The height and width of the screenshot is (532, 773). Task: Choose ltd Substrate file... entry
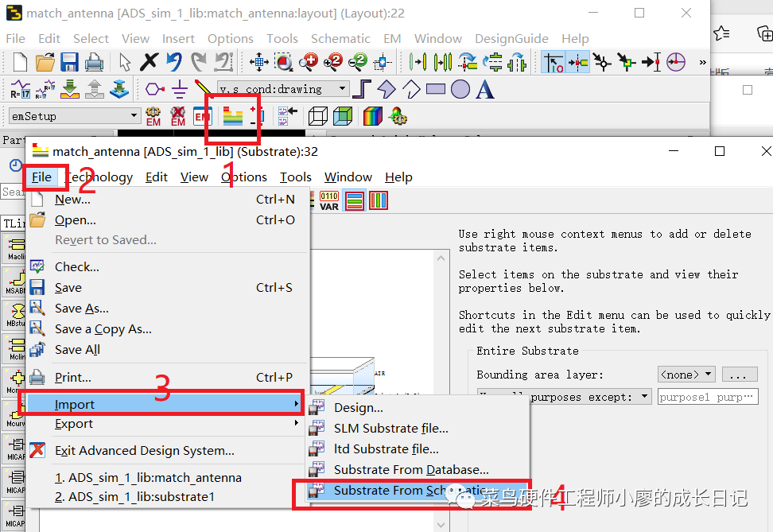(x=418, y=449)
